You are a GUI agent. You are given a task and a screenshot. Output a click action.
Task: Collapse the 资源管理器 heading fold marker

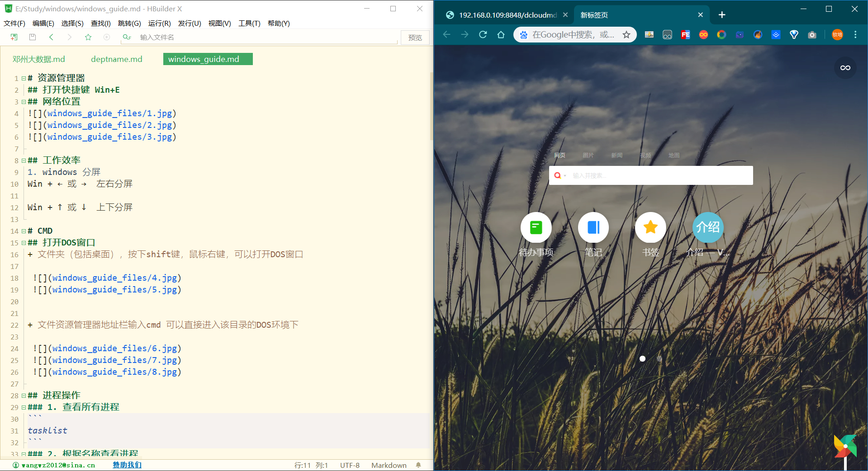23,78
